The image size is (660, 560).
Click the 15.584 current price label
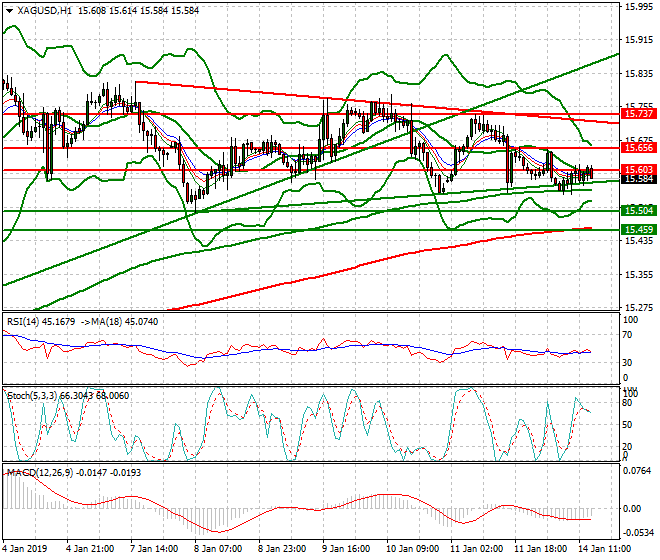pos(639,179)
